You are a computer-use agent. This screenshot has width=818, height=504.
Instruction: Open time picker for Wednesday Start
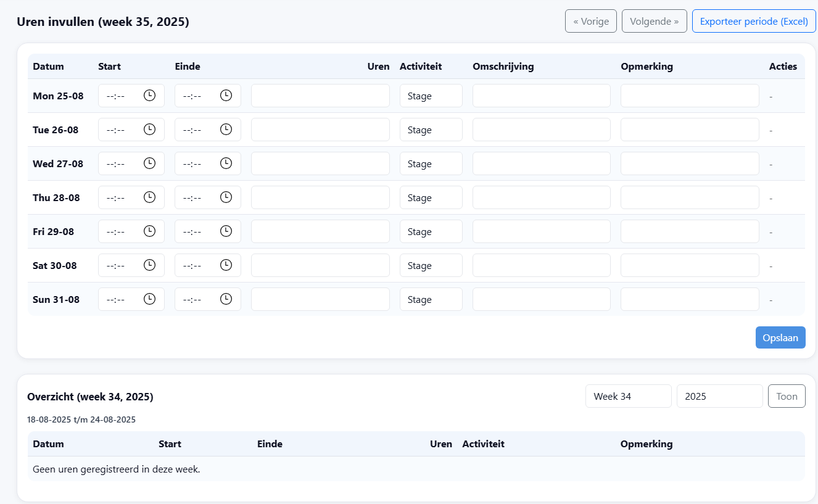pos(149,163)
